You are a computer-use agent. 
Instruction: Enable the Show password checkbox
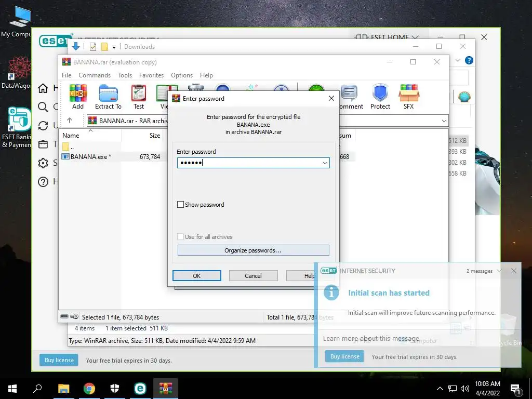(x=180, y=205)
